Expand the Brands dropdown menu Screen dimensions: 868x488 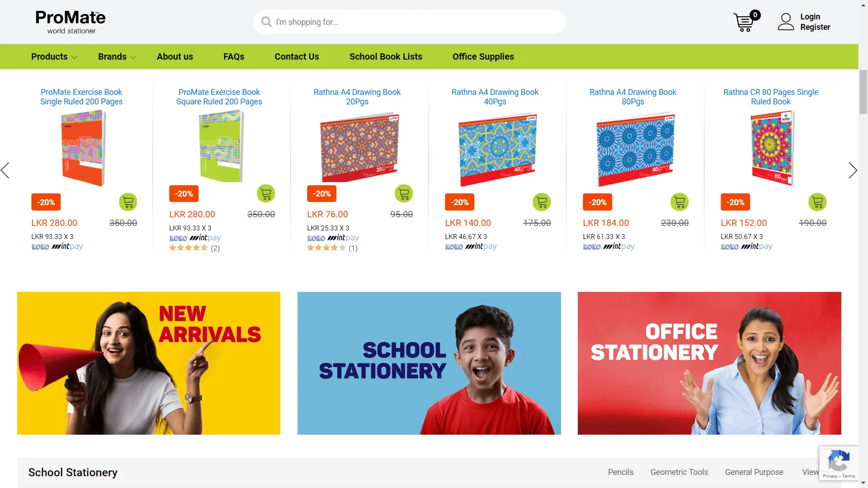117,56
